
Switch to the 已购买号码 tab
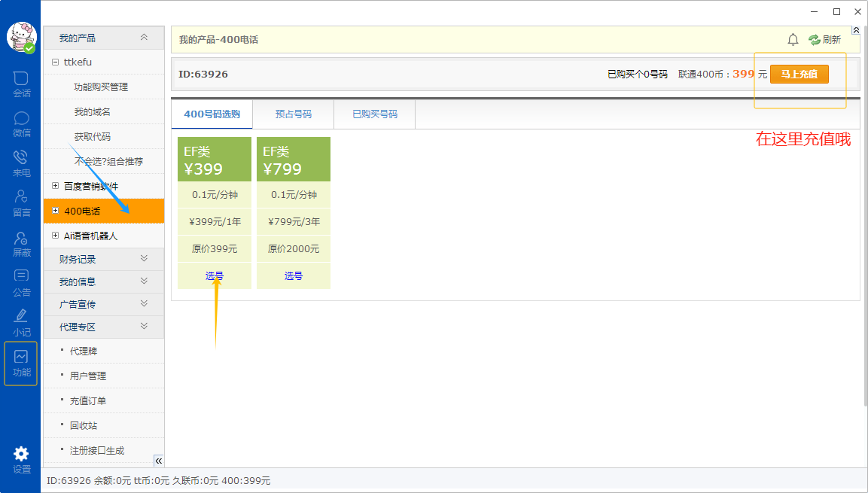pyautogui.click(x=374, y=114)
